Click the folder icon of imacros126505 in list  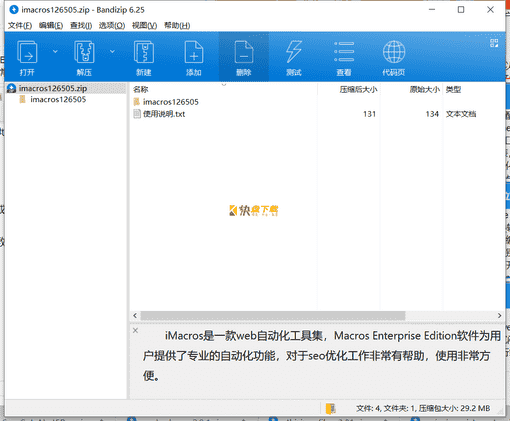click(x=137, y=102)
